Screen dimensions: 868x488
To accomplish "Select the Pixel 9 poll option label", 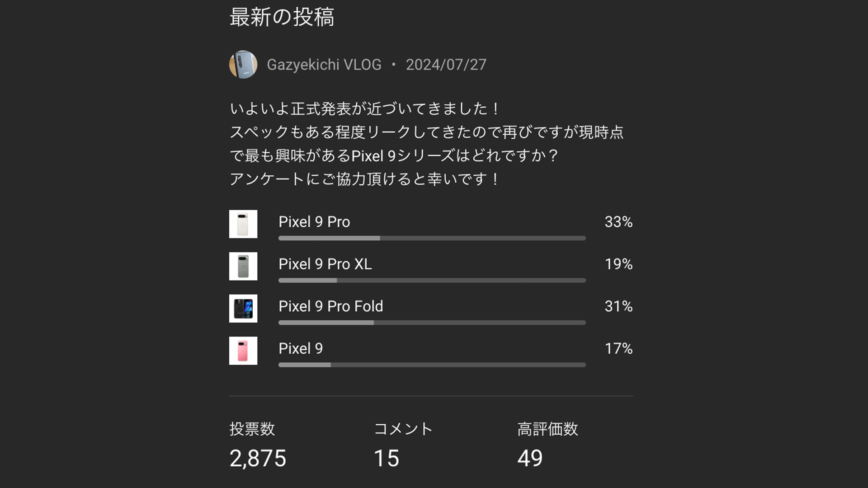I will coord(301,348).
